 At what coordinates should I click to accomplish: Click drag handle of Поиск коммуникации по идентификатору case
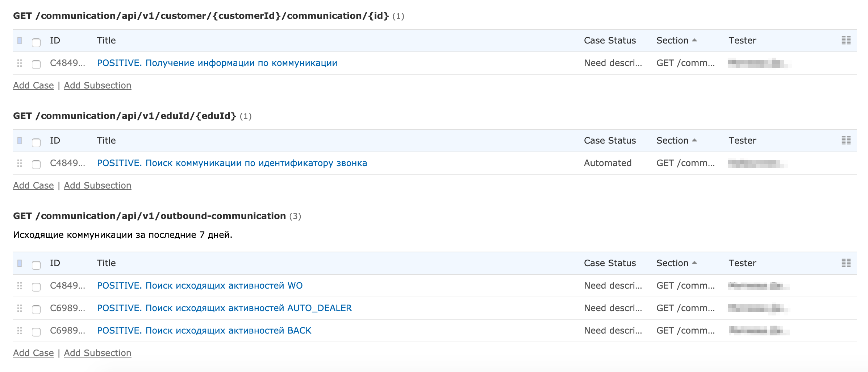pyautogui.click(x=20, y=164)
